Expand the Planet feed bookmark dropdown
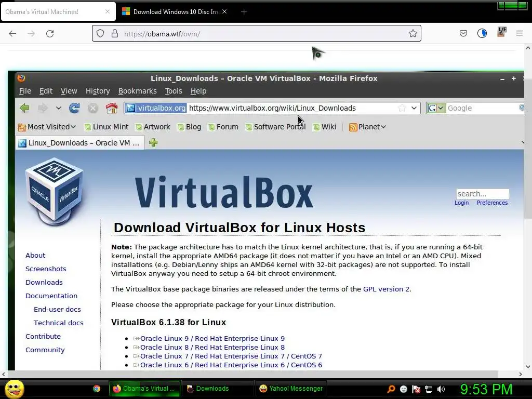Screen dimensions: 532x399 pyautogui.click(x=367, y=127)
